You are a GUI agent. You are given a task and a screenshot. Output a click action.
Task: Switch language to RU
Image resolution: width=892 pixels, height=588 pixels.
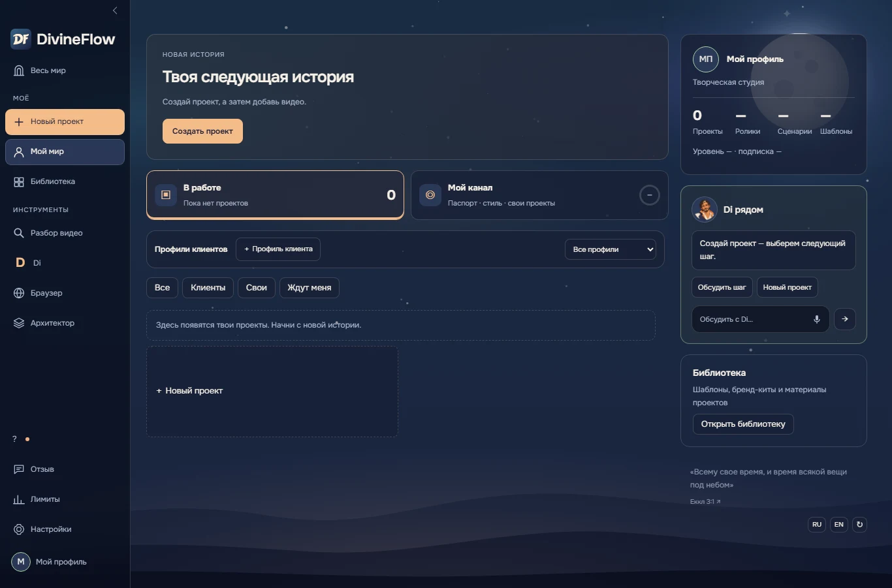pyautogui.click(x=817, y=525)
